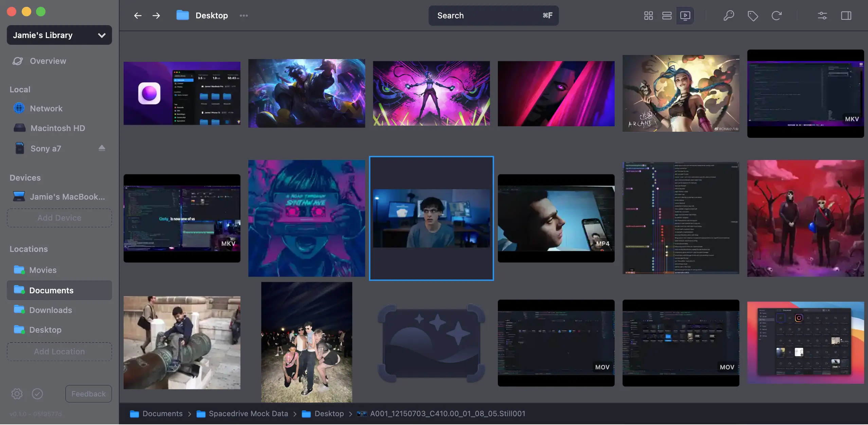Go back with left arrow
Viewport: 868px width, 425px height.
coord(138,16)
